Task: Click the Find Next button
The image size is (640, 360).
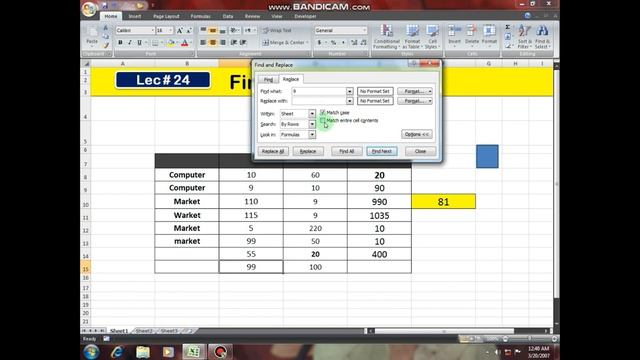Action: pos(382,151)
